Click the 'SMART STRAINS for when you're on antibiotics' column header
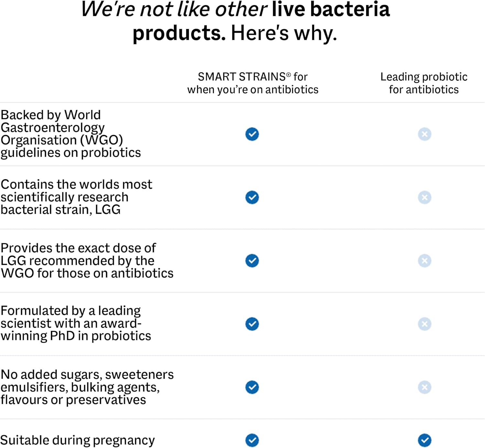 [x=253, y=83]
